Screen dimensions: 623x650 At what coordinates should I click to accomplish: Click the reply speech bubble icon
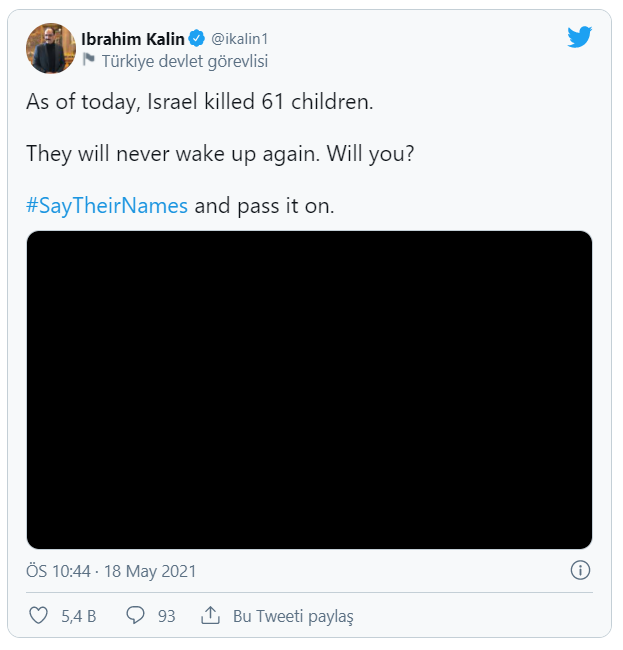tap(136, 616)
